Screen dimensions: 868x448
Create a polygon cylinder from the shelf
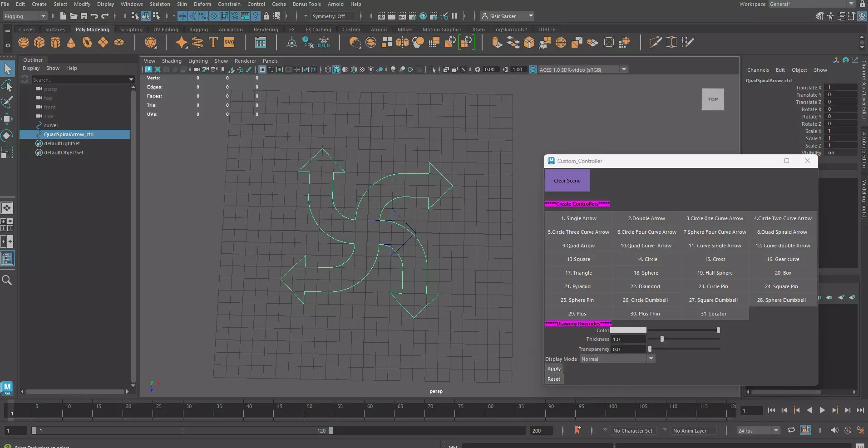pyautogui.click(x=55, y=43)
